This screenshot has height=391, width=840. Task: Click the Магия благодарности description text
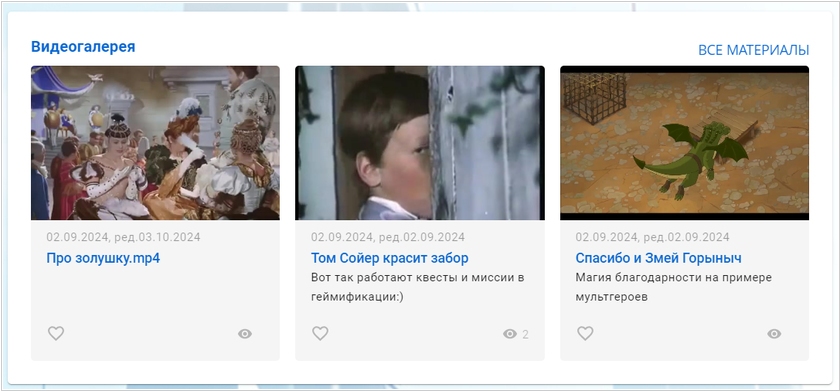[x=673, y=287]
